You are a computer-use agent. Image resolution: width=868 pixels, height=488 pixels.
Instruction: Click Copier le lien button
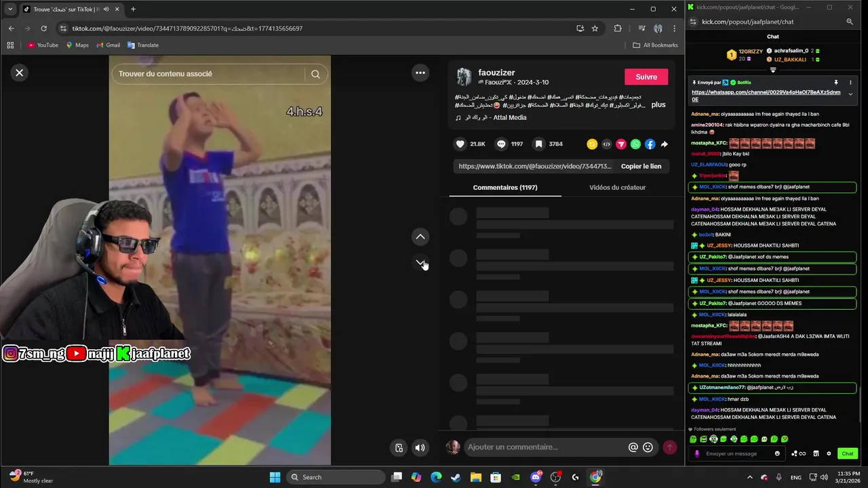pyautogui.click(x=641, y=166)
